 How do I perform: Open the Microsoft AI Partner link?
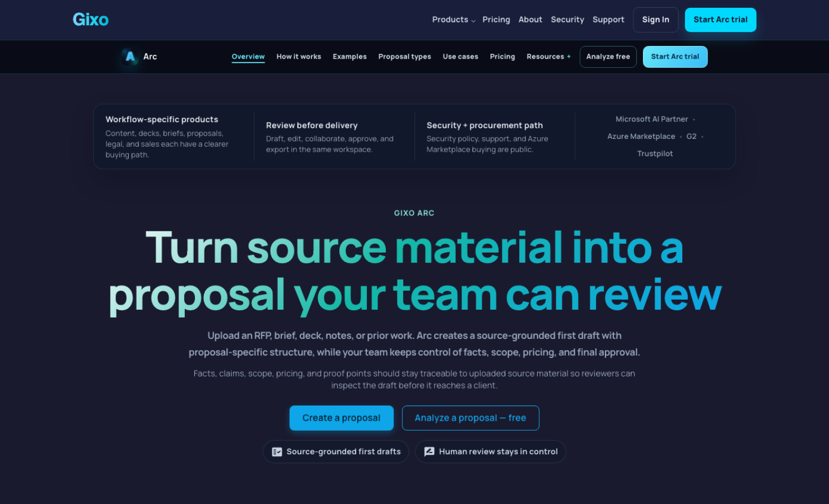coord(651,119)
